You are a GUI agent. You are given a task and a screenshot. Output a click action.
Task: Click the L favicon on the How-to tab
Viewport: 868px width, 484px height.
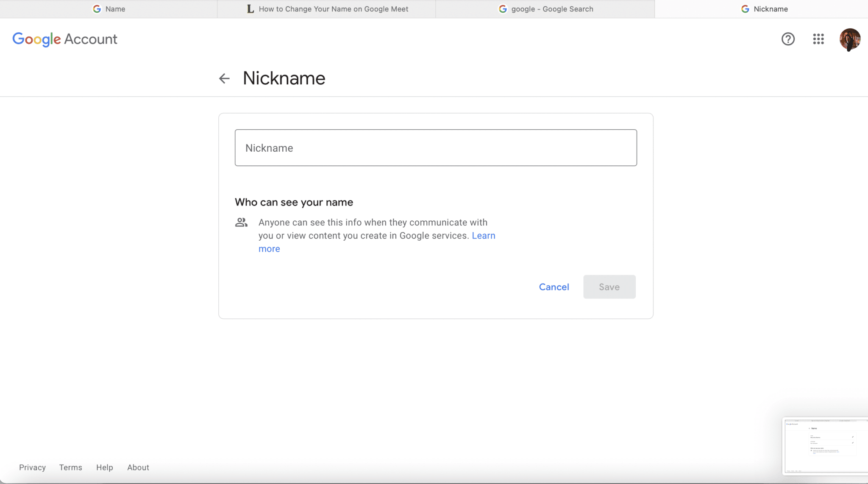coord(250,9)
